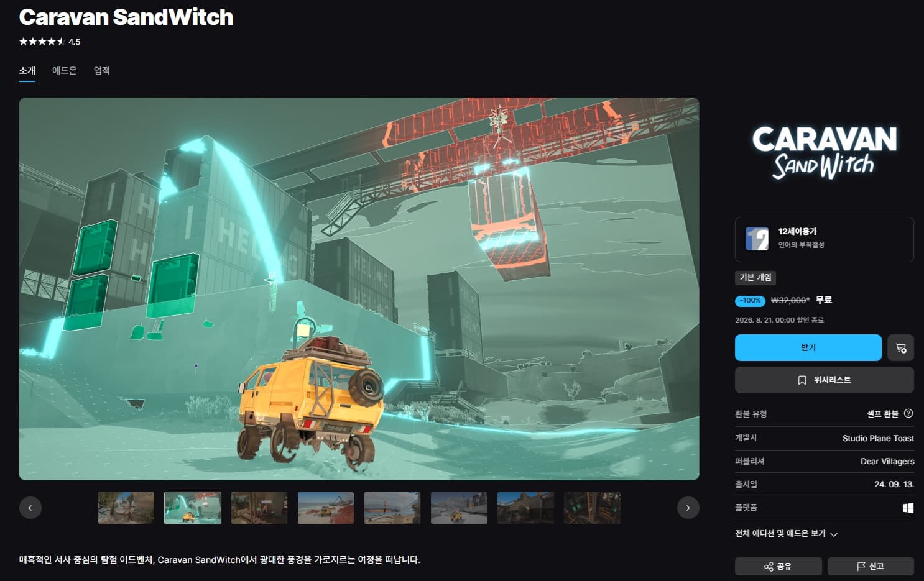This screenshot has width=924, height=581.
Task: Click the -100% discount badge
Action: [x=751, y=301]
